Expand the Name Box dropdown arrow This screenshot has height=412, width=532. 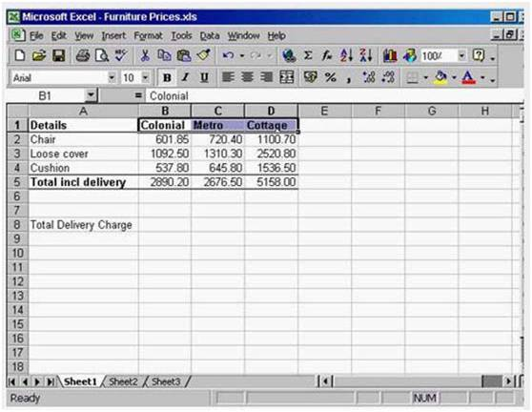tap(91, 95)
